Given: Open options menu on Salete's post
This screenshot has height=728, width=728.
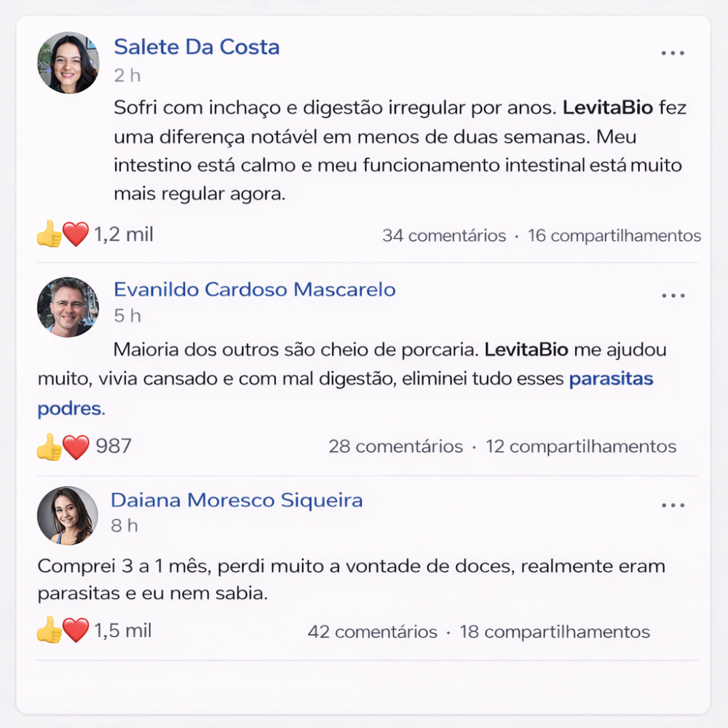Looking at the screenshot, I should click(673, 53).
